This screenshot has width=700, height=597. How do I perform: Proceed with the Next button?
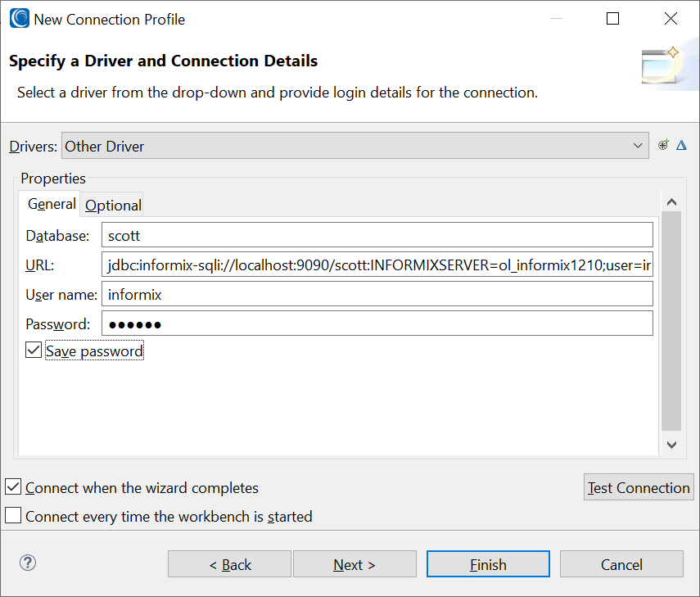coord(355,564)
